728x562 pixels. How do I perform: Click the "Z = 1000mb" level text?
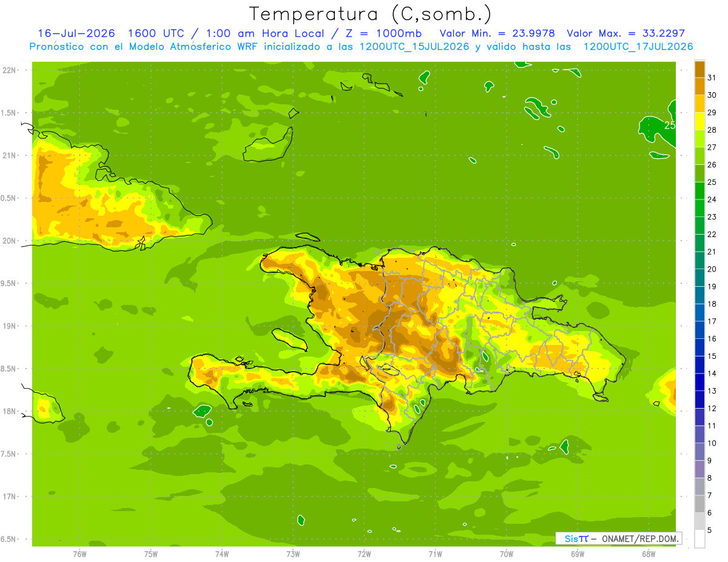click(383, 33)
